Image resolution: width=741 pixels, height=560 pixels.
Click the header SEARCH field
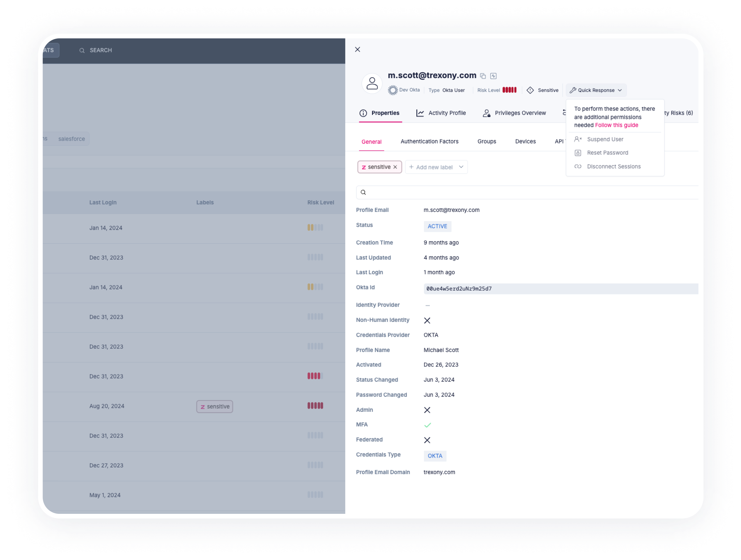pos(100,50)
